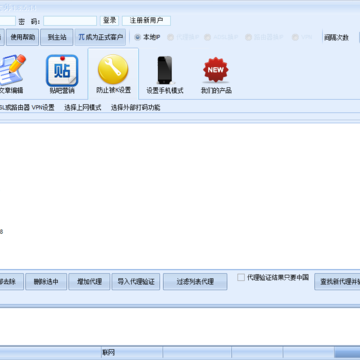The image size is (360, 360).
Task: Click the 删除选中 button
Action: [x=46, y=282]
